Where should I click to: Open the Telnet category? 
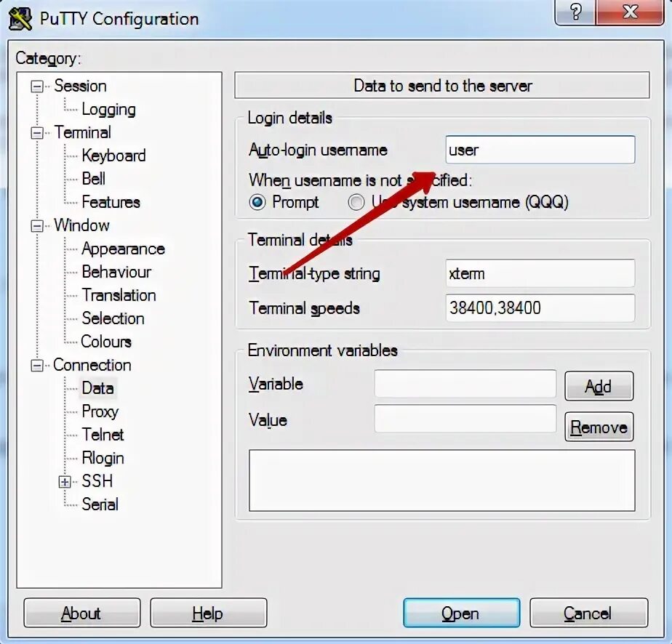(x=103, y=435)
